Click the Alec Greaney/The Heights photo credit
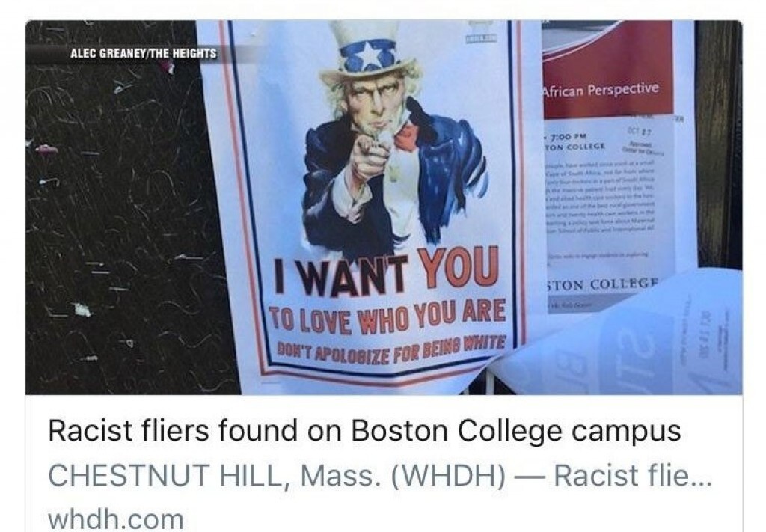The image size is (766, 532). click(143, 54)
